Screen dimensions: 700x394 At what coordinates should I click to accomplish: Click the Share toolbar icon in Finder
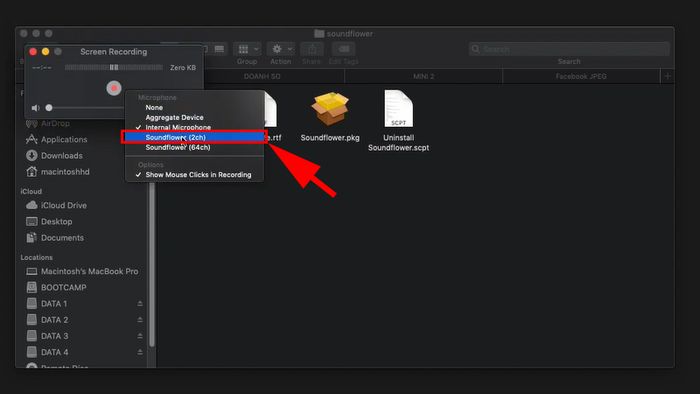point(312,49)
